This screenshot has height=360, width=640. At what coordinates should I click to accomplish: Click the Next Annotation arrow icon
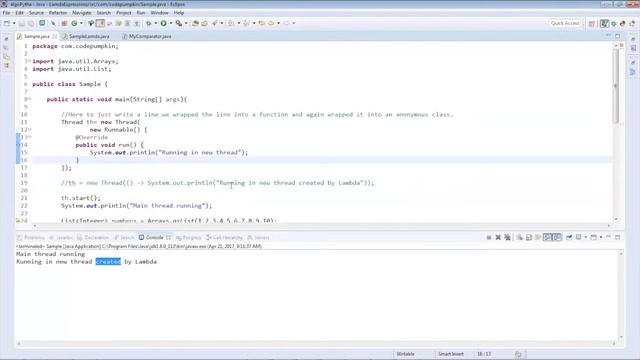click(231, 23)
